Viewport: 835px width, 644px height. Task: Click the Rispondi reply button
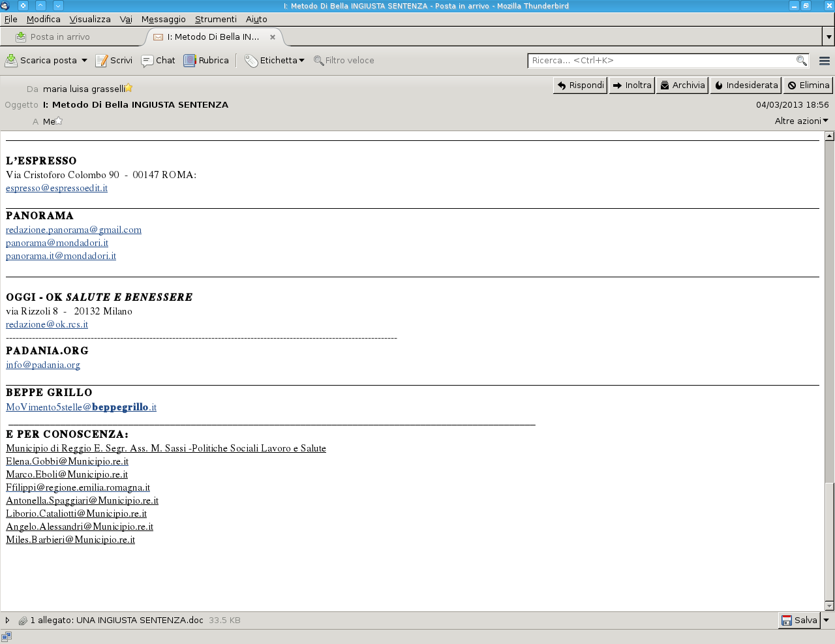pyautogui.click(x=580, y=85)
